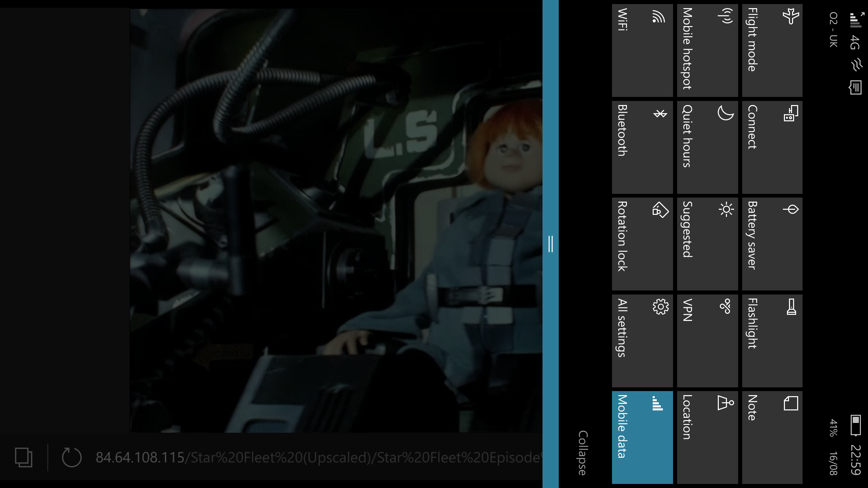Tap the mobile signal strength icon

click(x=856, y=20)
